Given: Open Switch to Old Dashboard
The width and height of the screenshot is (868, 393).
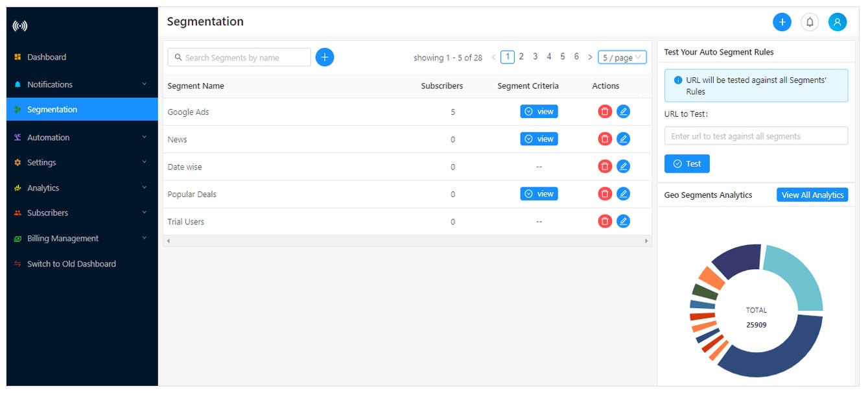Looking at the screenshot, I should [x=82, y=264].
